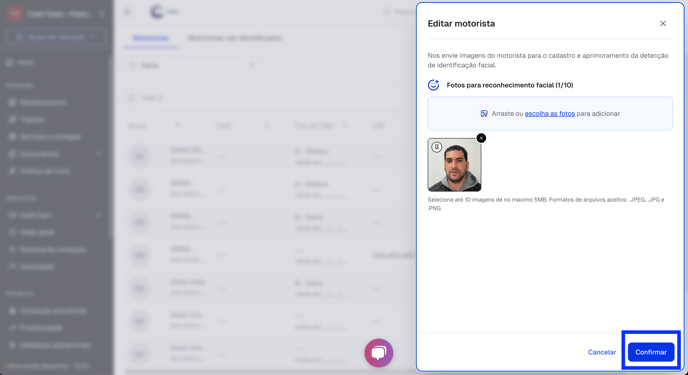Click the Cancelar button
The image size is (688, 375).
(x=602, y=352)
